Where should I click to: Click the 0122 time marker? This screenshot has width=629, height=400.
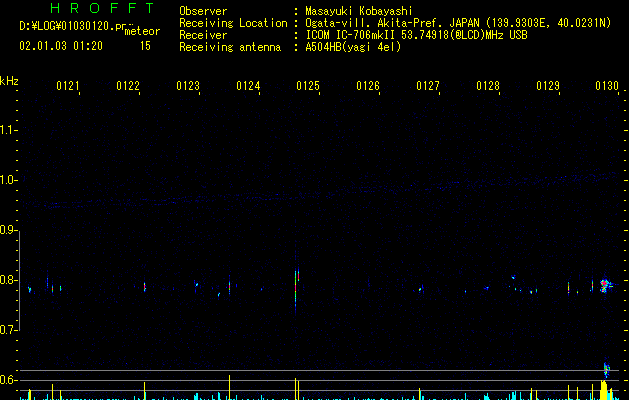pyautogui.click(x=128, y=86)
